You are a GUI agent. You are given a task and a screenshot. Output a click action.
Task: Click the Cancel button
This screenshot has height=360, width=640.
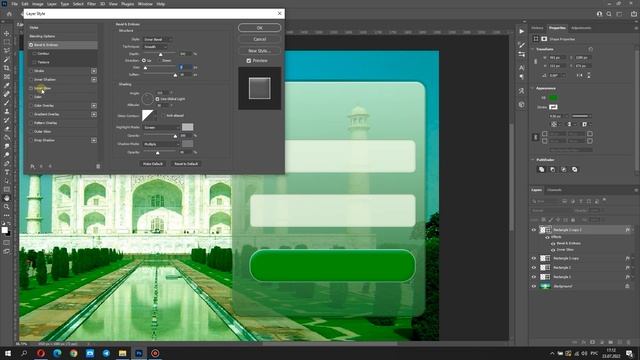click(x=260, y=39)
